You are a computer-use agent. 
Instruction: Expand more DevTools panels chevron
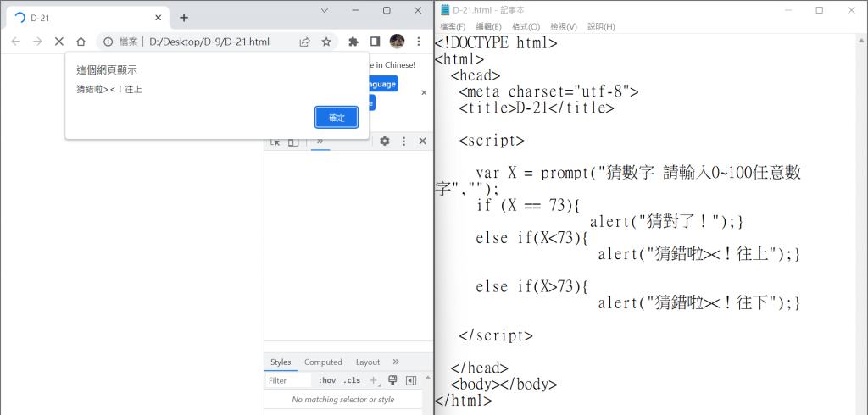[320, 141]
